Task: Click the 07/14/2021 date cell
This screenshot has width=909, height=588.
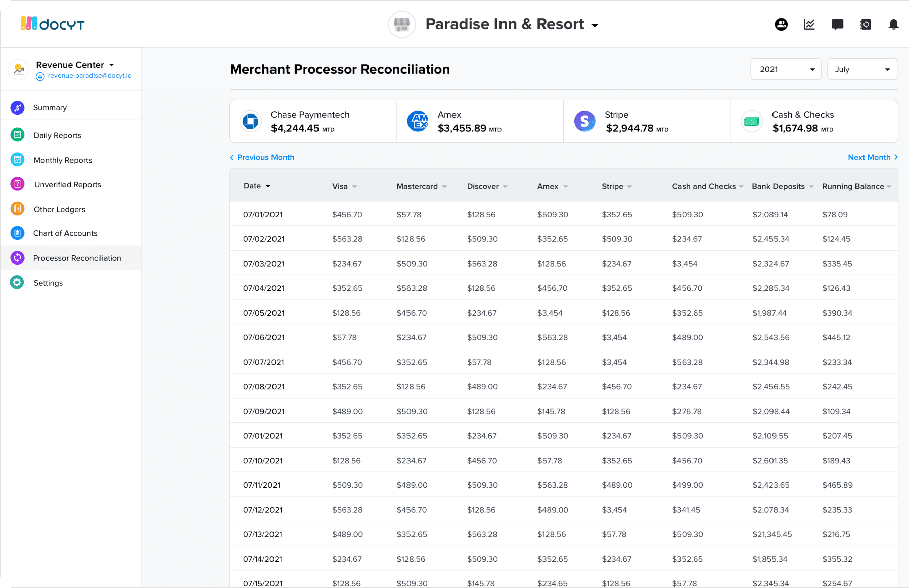Action: [x=262, y=559]
